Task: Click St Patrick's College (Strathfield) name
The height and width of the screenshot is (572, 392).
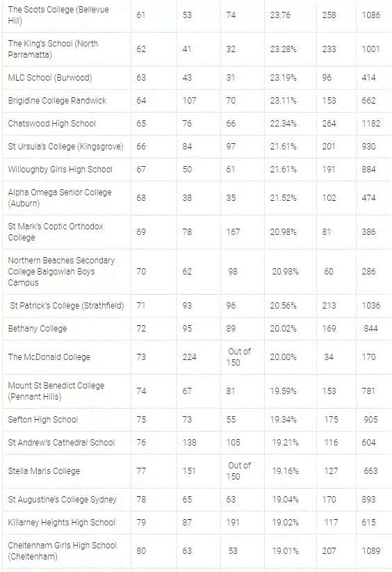Action: point(67,306)
